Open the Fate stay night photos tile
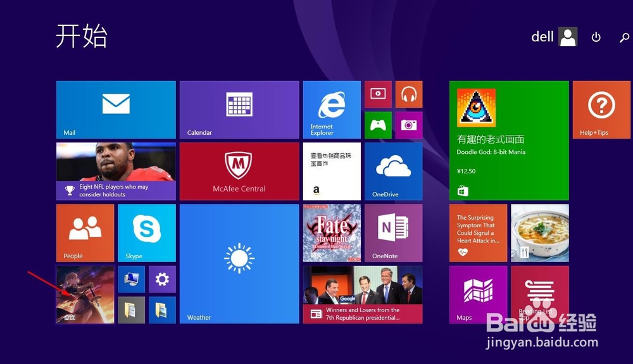This screenshot has height=364, width=633. pos(332,233)
